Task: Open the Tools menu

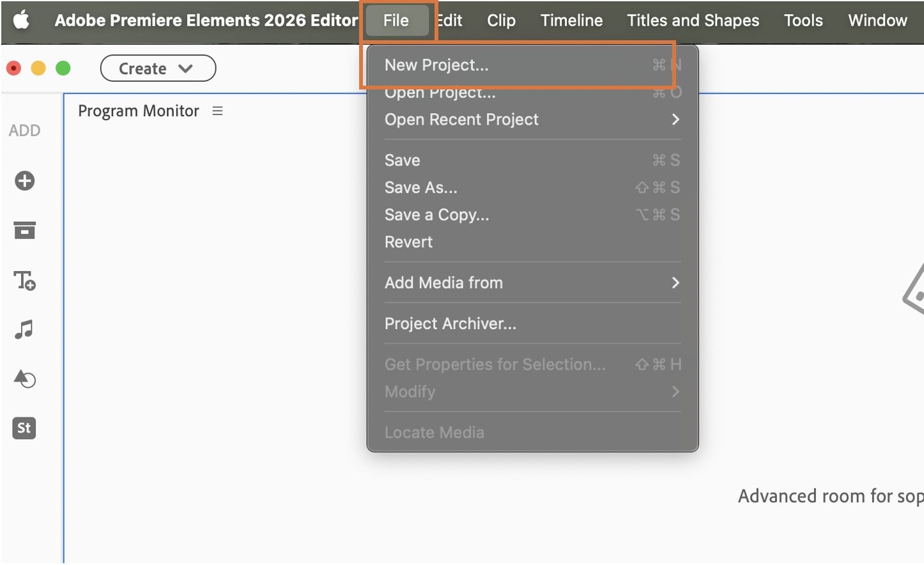Action: [803, 20]
